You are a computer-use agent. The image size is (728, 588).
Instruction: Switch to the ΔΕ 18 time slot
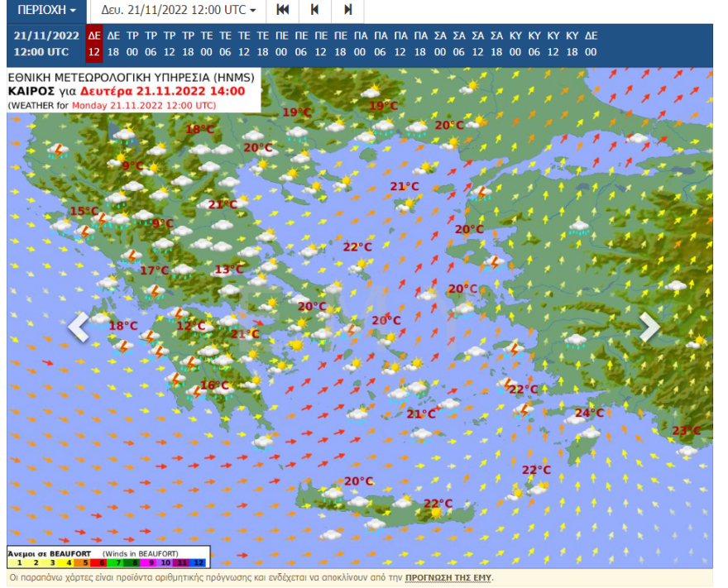point(113,43)
